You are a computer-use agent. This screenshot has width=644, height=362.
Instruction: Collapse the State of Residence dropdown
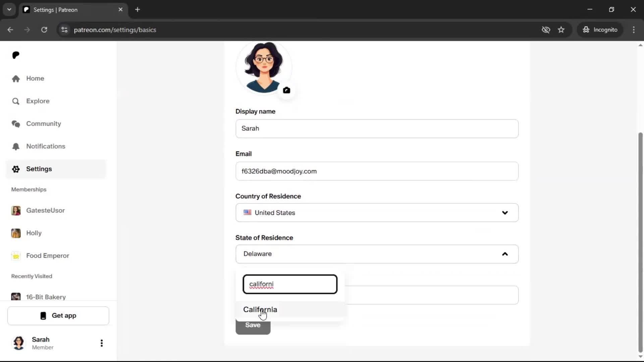click(x=377, y=254)
